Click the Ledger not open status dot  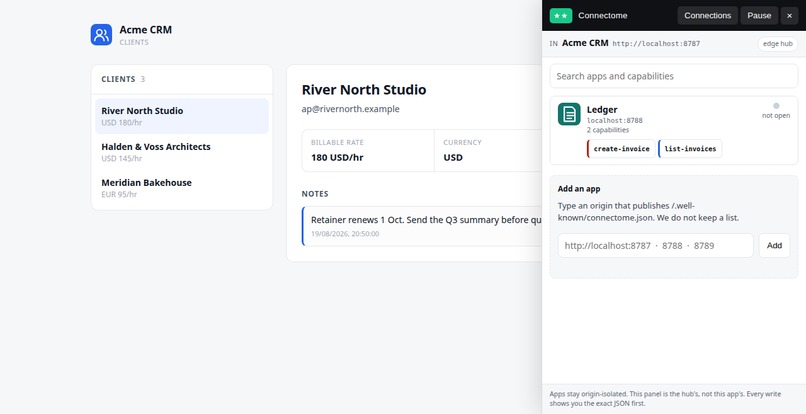[x=776, y=106]
